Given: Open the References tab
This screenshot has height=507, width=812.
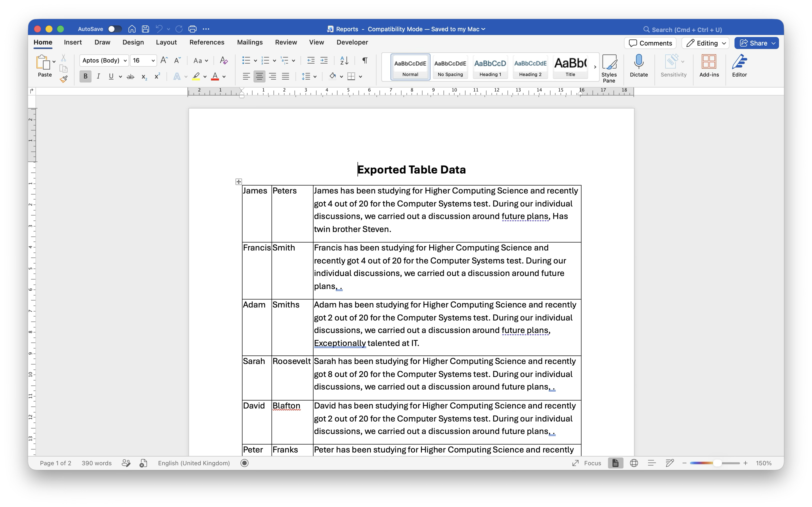Looking at the screenshot, I should pyautogui.click(x=206, y=42).
